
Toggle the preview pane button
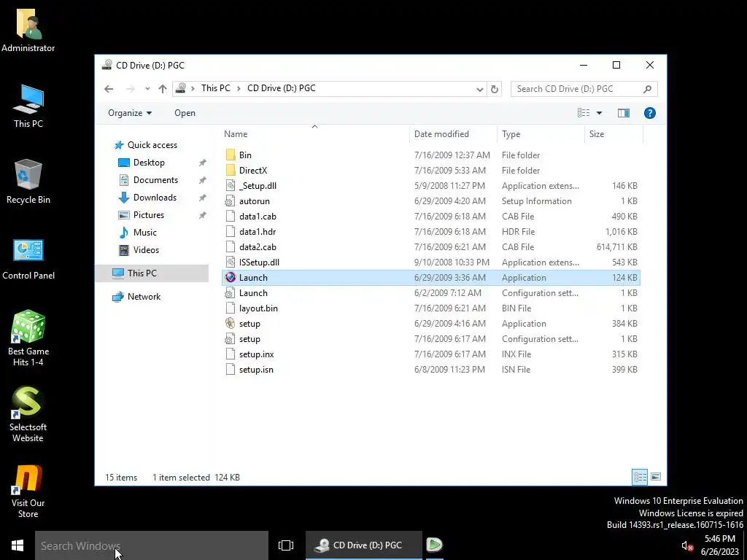pyautogui.click(x=623, y=113)
